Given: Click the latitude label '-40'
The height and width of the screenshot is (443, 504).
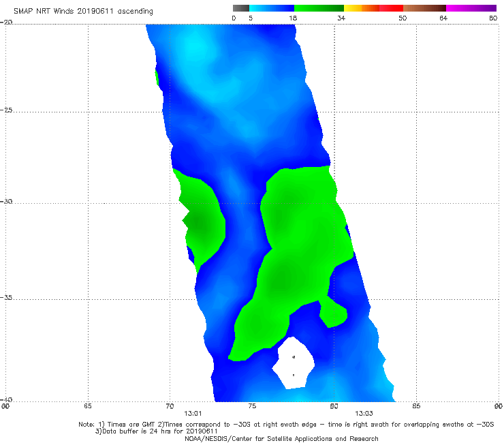Looking at the screenshot, I should (6, 399).
